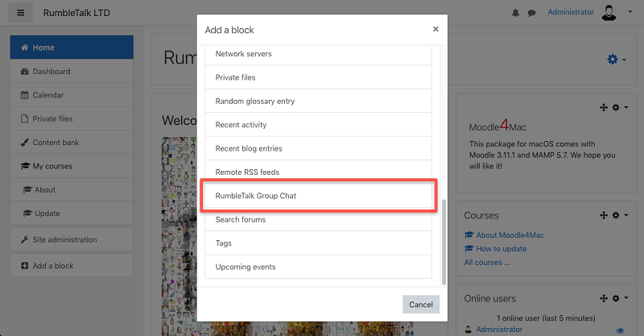644x336 pixels.
Task: Click the move icon for Online users block
Action: coord(603,298)
